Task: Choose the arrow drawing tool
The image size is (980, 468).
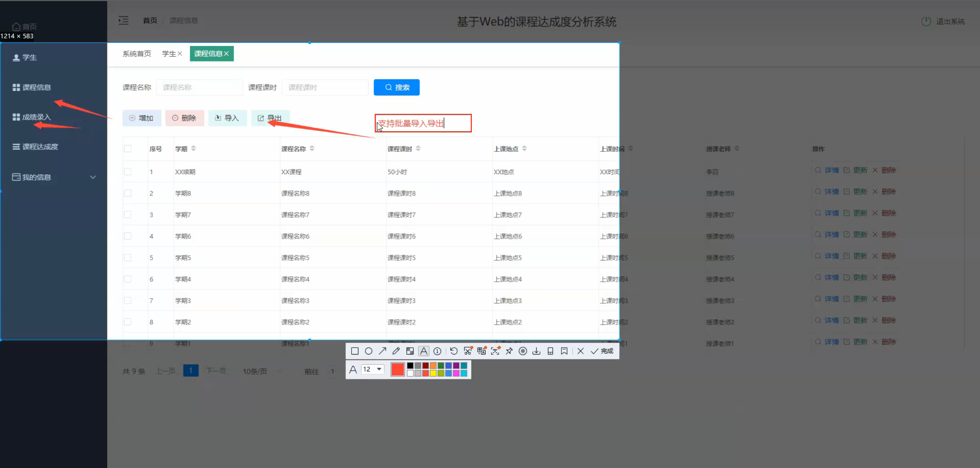Action: click(x=382, y=351)
